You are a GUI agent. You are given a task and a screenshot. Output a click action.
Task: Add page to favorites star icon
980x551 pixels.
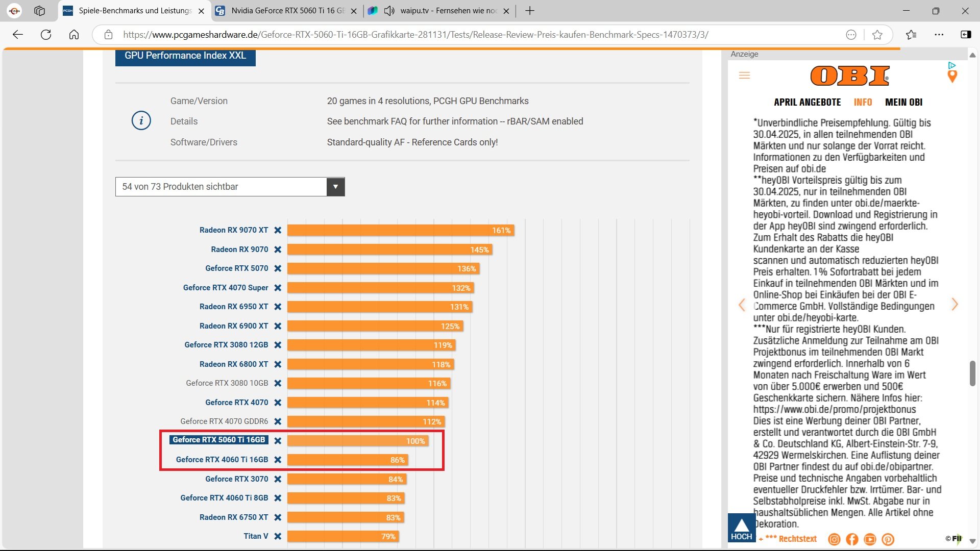877,35
